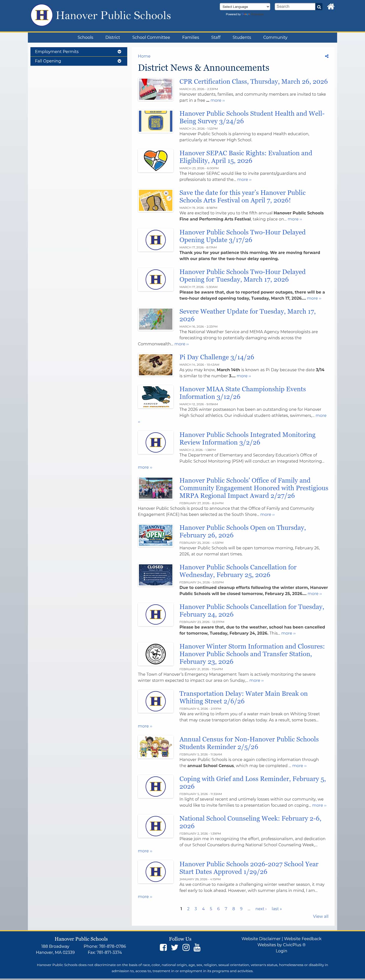Open MRPA award group photo thumbnail
Viewport: 365px width, 980px height.
[x=156, y=488]
